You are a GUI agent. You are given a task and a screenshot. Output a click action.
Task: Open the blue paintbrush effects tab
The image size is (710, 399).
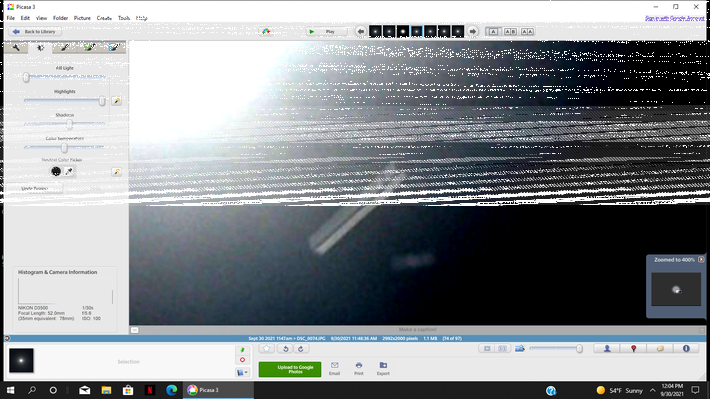click(x=113, y=47)
